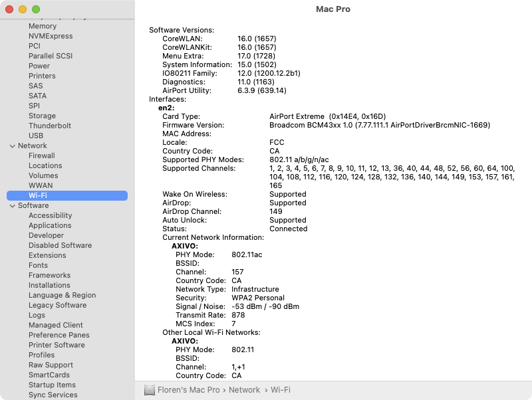Click the Status Connected value

pyautogui.click(x=289, y=229)
